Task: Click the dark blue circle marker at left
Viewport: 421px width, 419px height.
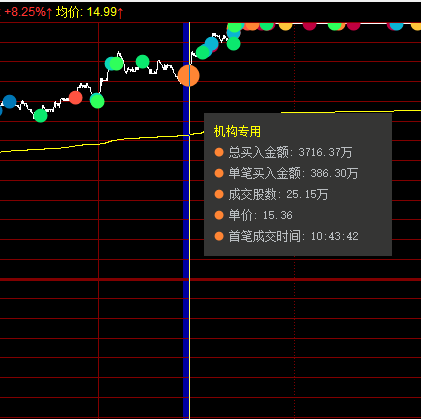Action: coord(9,101)
